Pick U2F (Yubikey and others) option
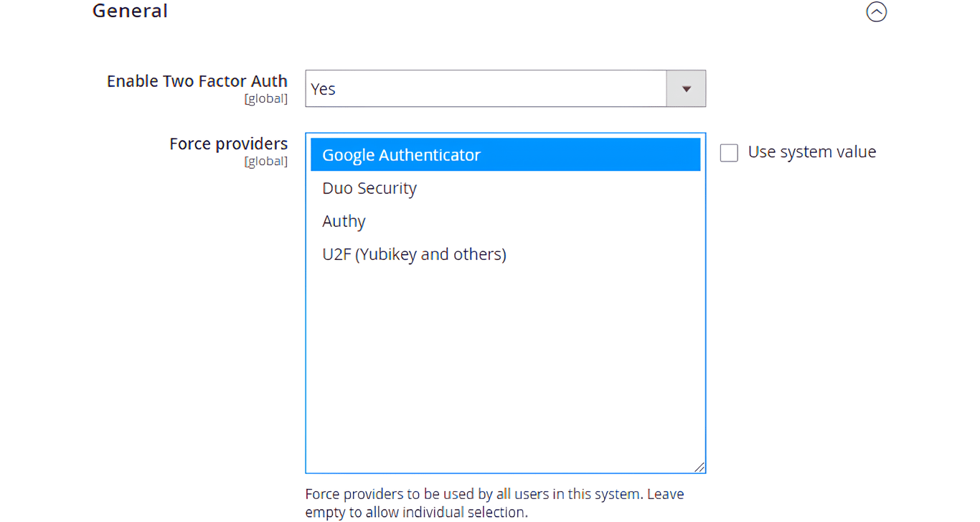 point(414,254)
